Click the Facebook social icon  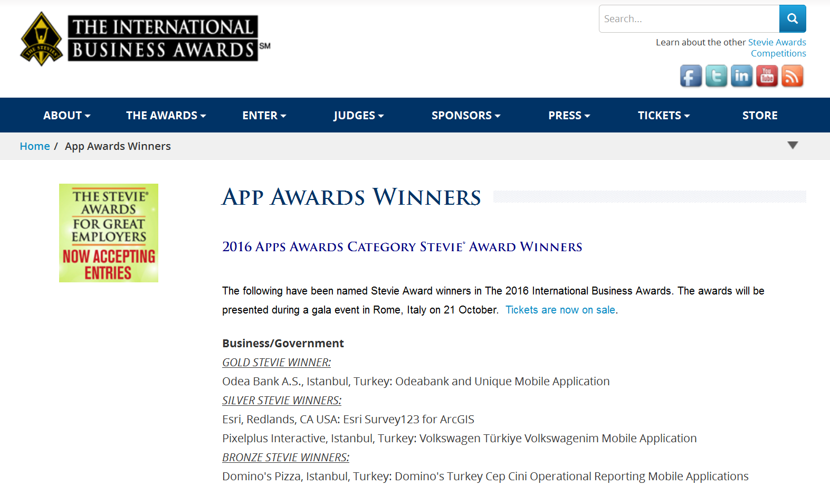(691, 76)
